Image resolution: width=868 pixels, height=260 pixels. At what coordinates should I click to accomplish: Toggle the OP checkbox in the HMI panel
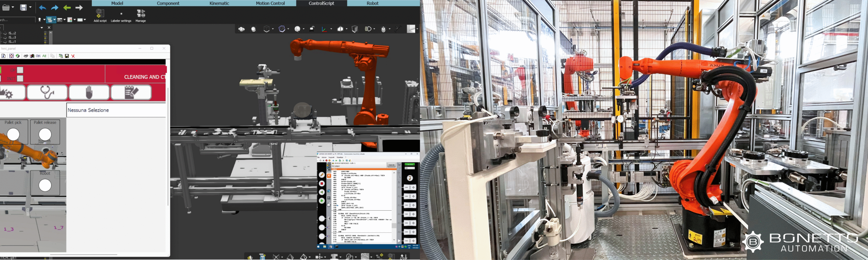pos(20,70)
